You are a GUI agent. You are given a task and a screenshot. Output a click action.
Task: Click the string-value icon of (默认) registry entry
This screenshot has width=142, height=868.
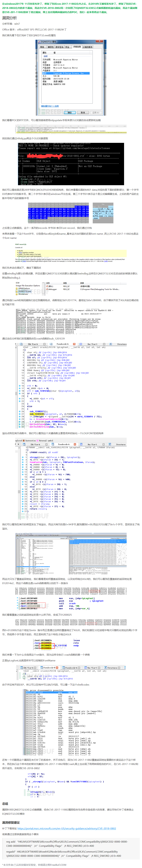click(x=47, y=286)
